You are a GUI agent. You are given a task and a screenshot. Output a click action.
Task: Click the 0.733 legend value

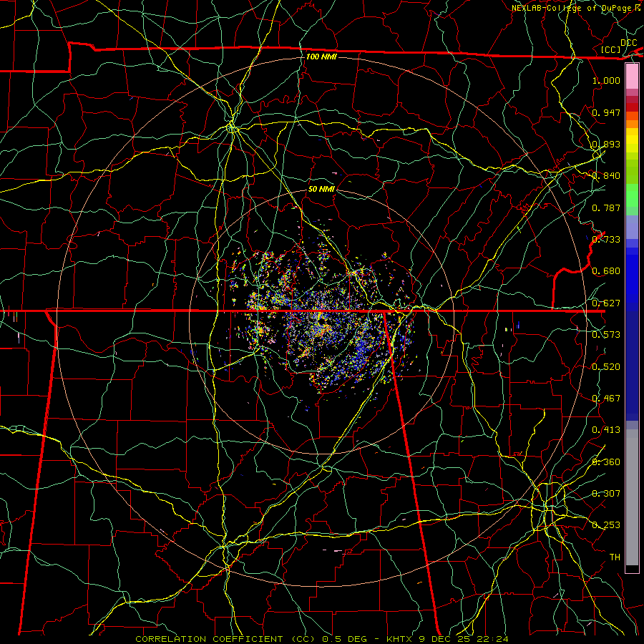[x=606, y=240]
